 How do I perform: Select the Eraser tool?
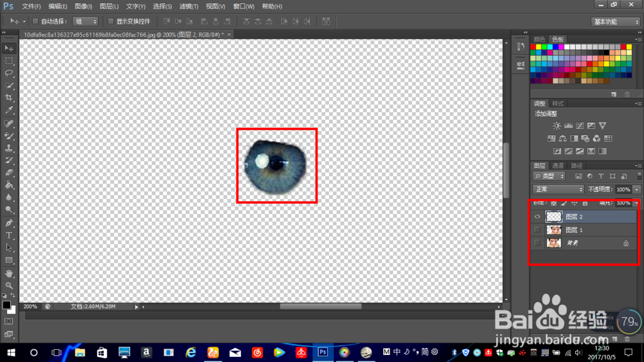8,173
